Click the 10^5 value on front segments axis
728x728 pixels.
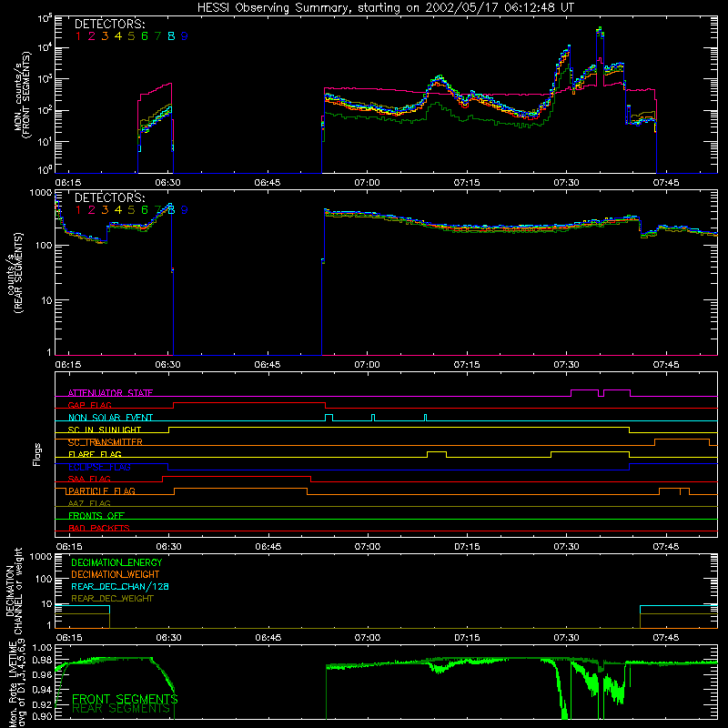[x=45, y=19]
